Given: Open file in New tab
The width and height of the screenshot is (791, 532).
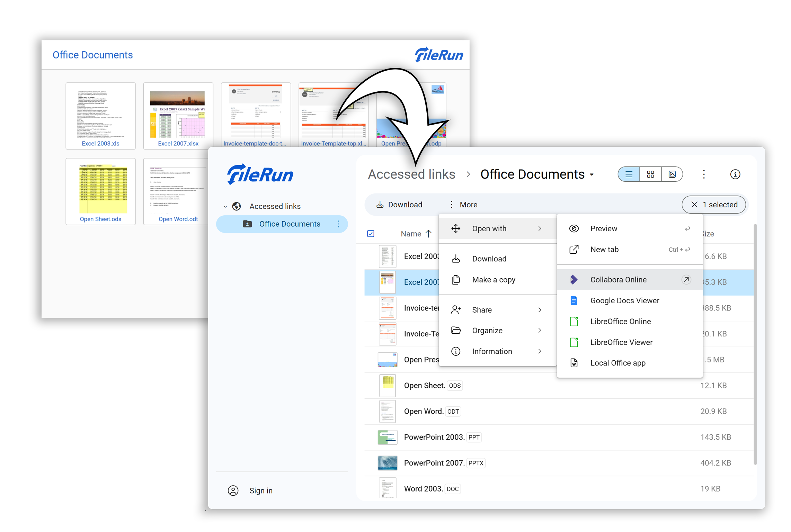Looking at the screenshot, I should [604, 250].
